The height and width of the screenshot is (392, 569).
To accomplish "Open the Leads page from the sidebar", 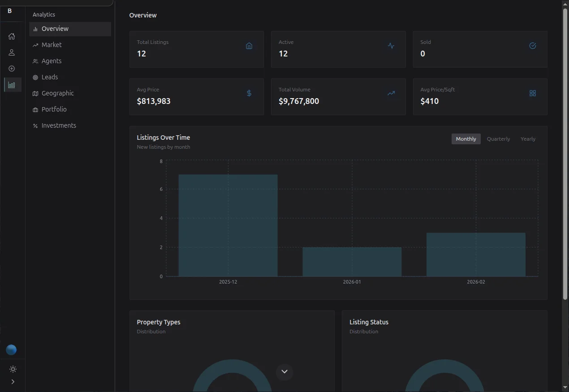I will [x=49, y=77].
